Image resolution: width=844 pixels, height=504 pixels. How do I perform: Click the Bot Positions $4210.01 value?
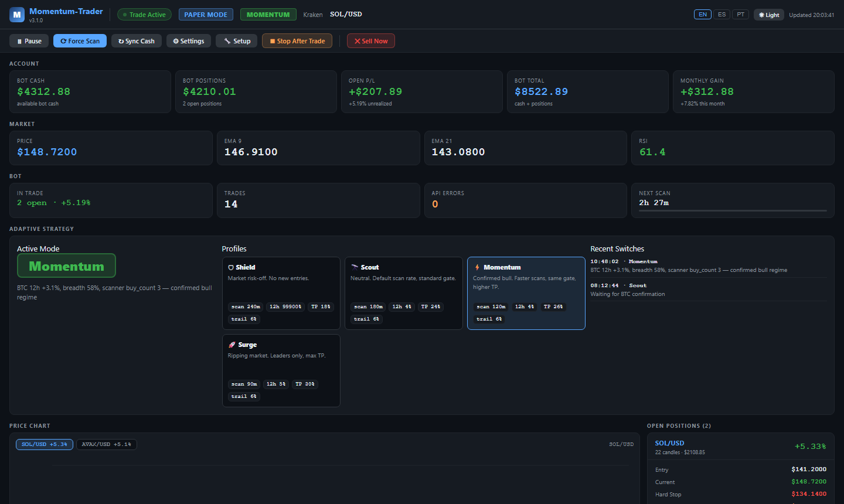pos(209,91)
